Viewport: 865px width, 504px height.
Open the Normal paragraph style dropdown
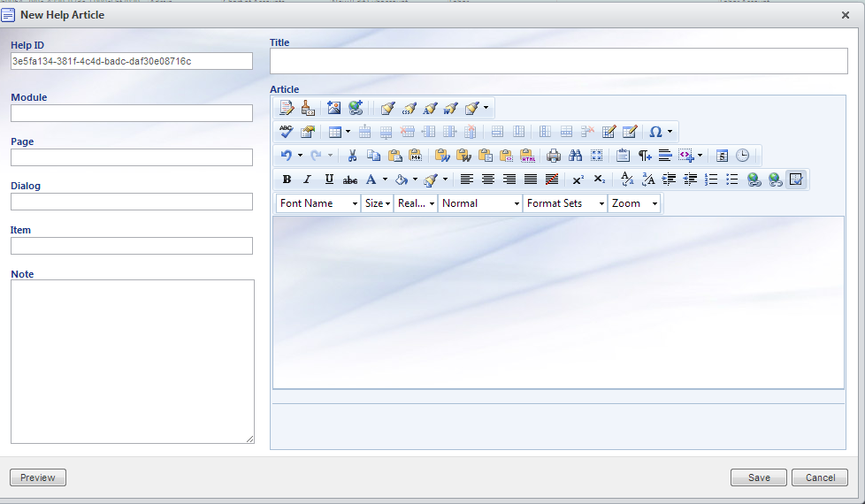pos(480,203)
